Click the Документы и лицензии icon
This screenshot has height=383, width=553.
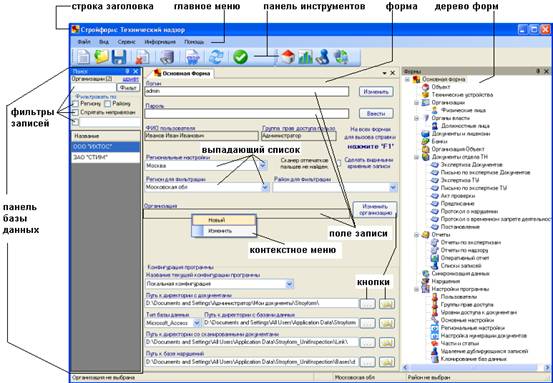426,134
